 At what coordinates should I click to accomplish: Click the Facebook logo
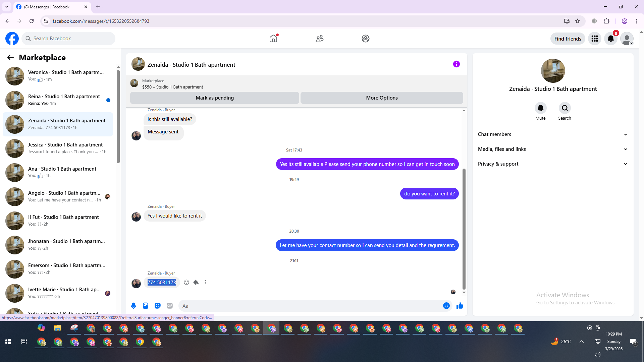point(12,39)
